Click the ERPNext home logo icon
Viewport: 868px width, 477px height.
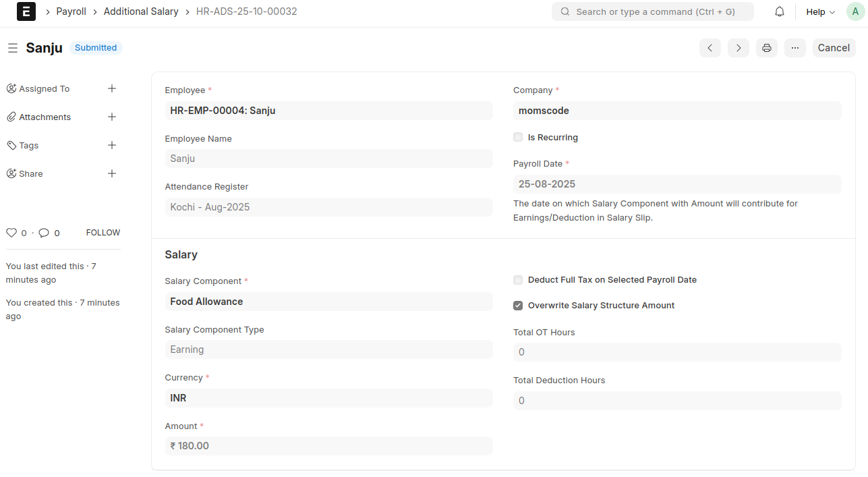coord(26,11)
